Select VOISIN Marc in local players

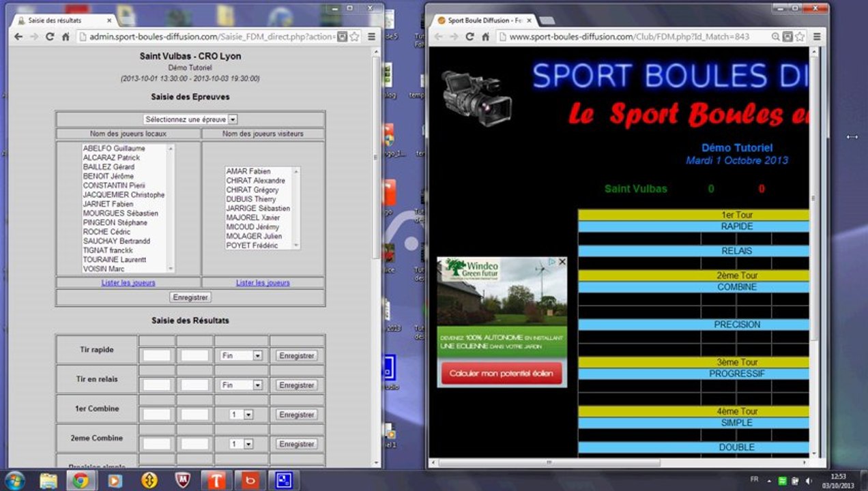104,269
